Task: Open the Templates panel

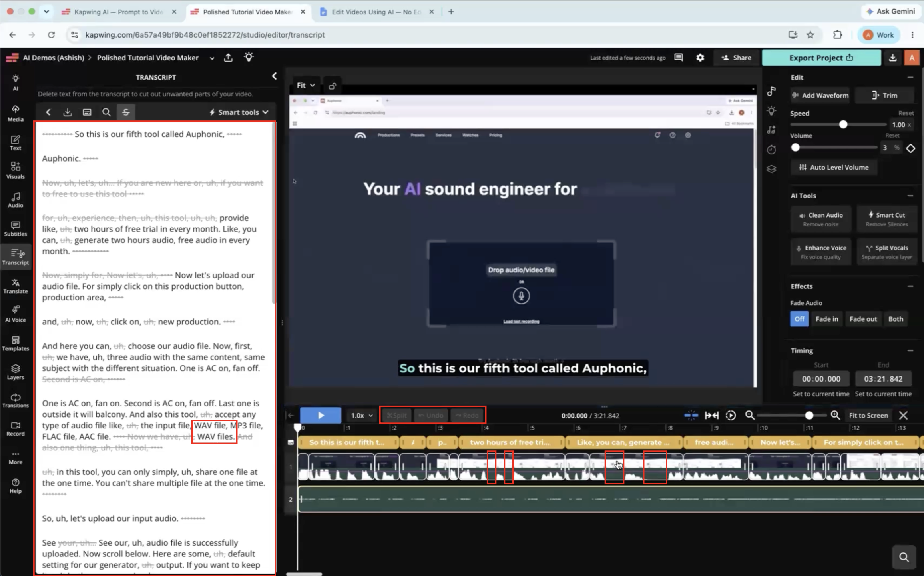Action: click(x=15, y=343)
